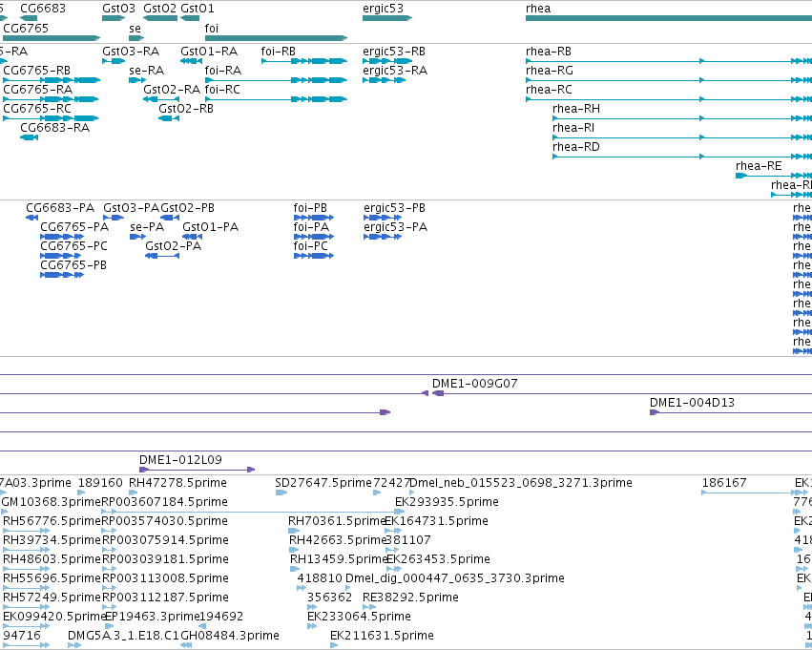This screenshot has height=650, width=812.
Task: Open the ergic53 gene label
Action: [x=383, y=9]
